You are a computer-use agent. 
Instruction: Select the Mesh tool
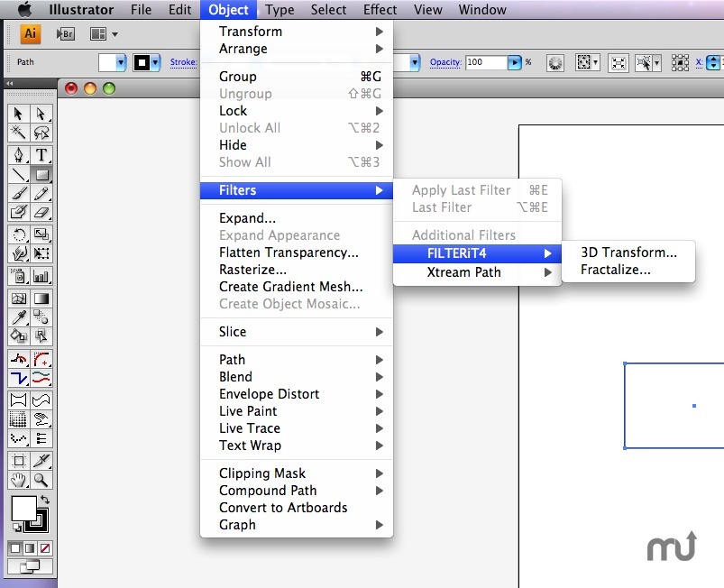[18, 299]
